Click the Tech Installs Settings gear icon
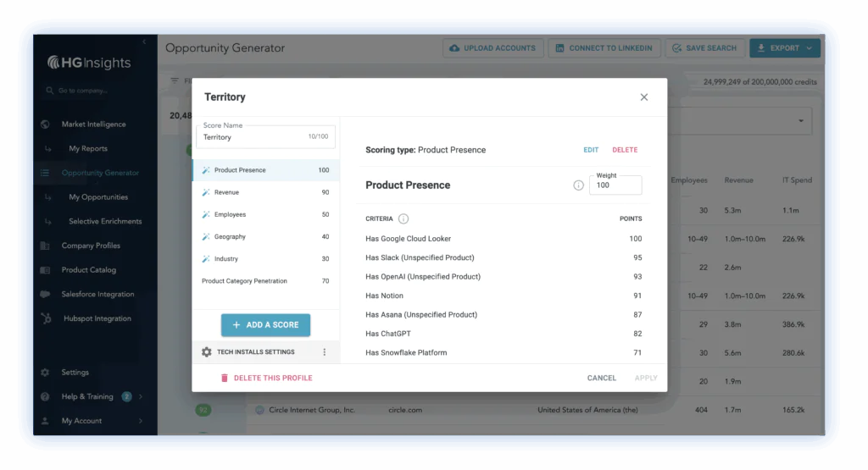Viewport: 868px width, 470px height. [x=207, y=352]
